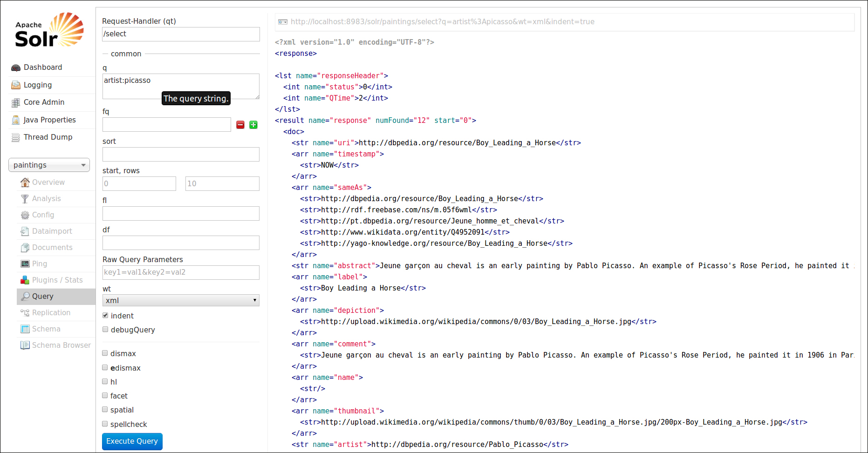
Task: Click the numFound="12" text in result
Action: coord(403,121)
